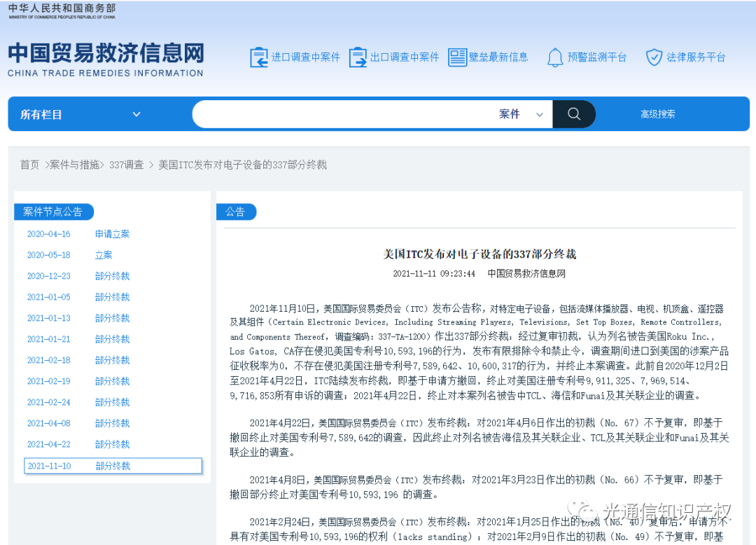The width and height of the screenshot is (756, 545).
Task: Open 壁垒最新信息 nav link text
Action: click(498, 57)
